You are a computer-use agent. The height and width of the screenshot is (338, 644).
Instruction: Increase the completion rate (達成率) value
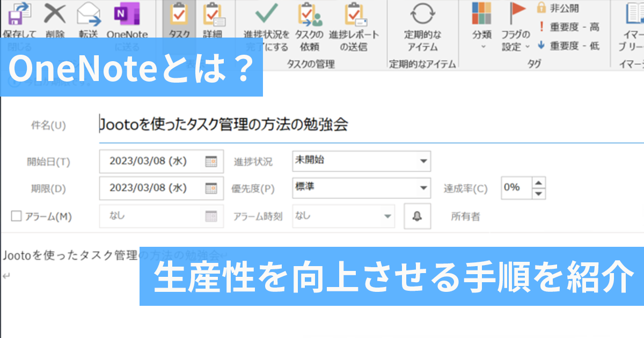tap(539, 182)
